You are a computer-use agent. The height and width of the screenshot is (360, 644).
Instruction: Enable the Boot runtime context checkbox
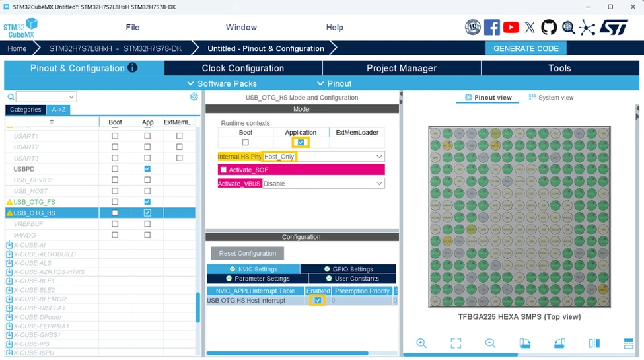(x=246, y=142)
